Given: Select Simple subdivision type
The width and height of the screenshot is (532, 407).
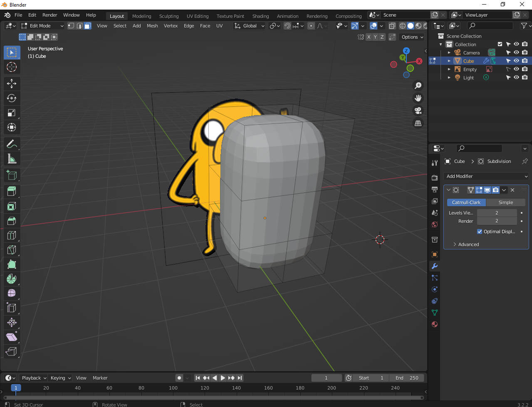Looking at the screenshot, I should click(506, 202).
